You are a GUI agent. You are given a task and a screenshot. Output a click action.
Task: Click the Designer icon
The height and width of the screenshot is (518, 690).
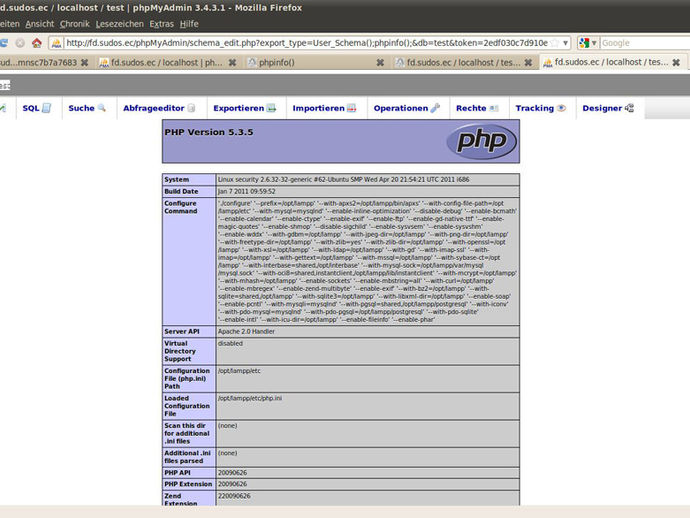629,108
